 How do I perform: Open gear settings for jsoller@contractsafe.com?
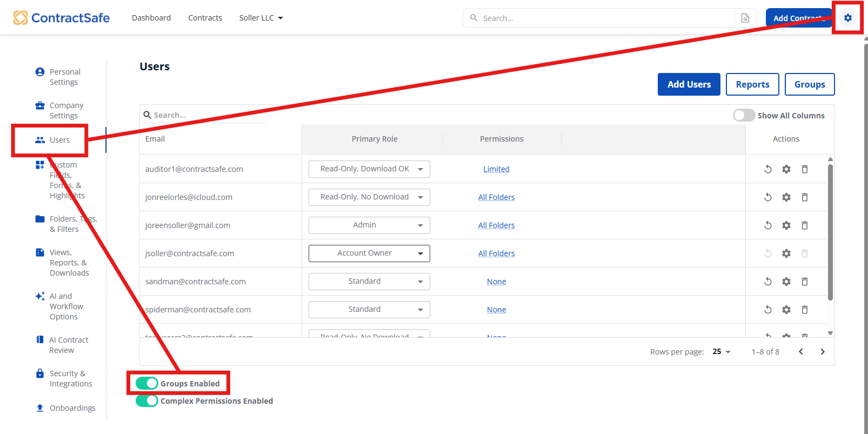pyautogui.click(x=786, y=253)
